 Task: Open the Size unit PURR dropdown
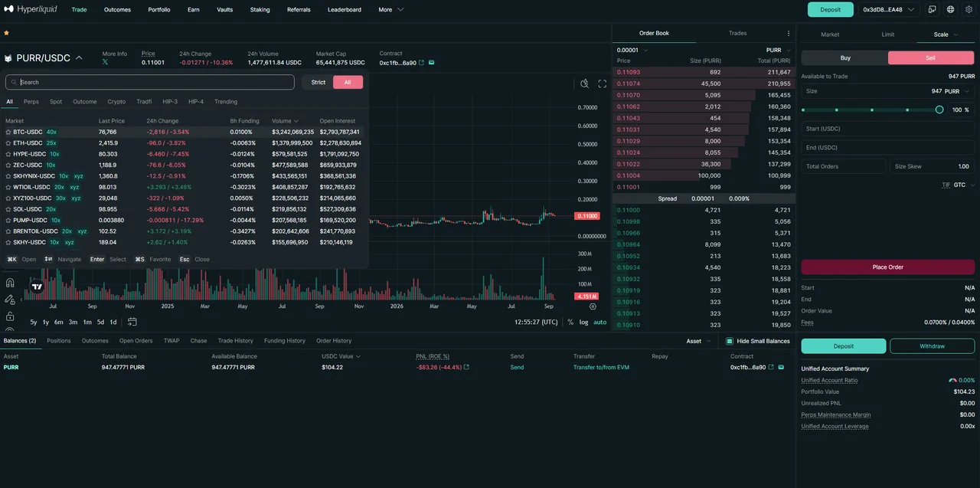click(x=955, y=91)
